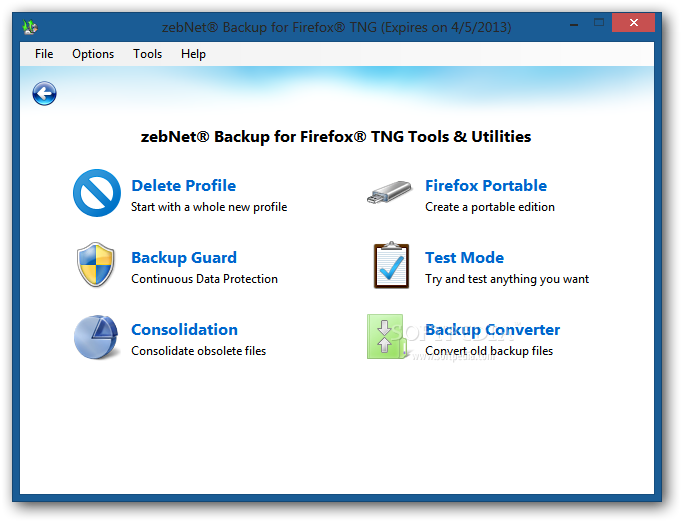Close the zebNet Backup window
Viewport: 682px width, 522px height.
point(633,23)
